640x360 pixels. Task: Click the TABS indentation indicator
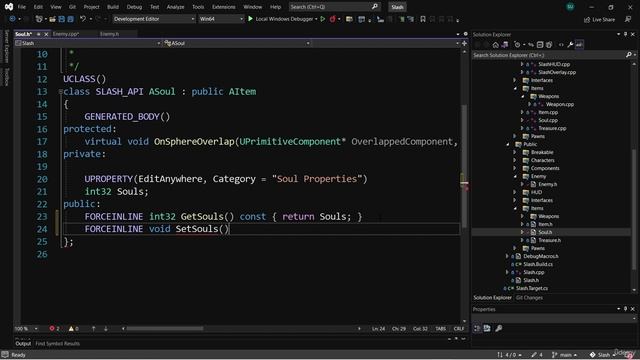click(x=440, y=329)
